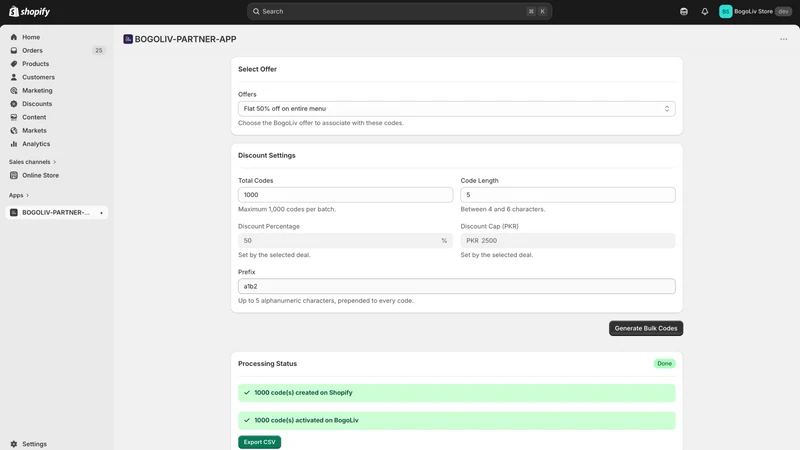Click the sidekick icon beside the bell
This screenshot has height=450, width=800.
coord(684,11)
